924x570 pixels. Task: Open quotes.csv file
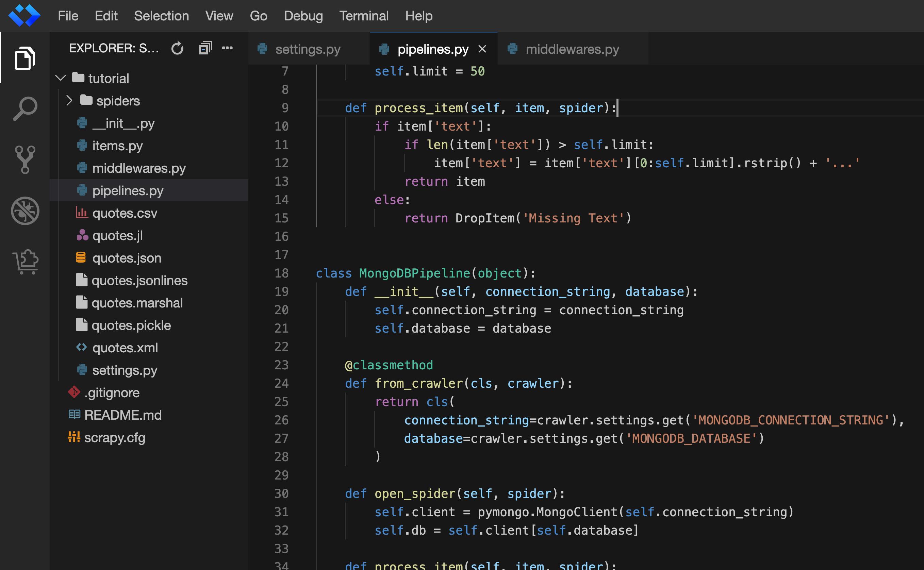[149, 213]
